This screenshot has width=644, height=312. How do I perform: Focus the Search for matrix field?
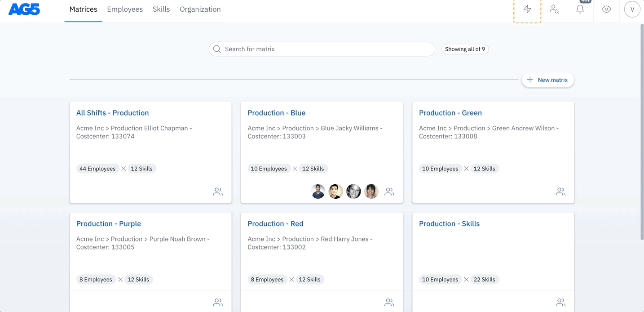(322, 49)
